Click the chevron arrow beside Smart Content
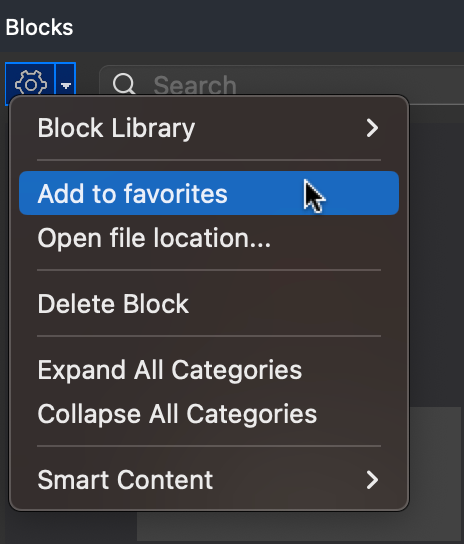 [x=372, y=480]
